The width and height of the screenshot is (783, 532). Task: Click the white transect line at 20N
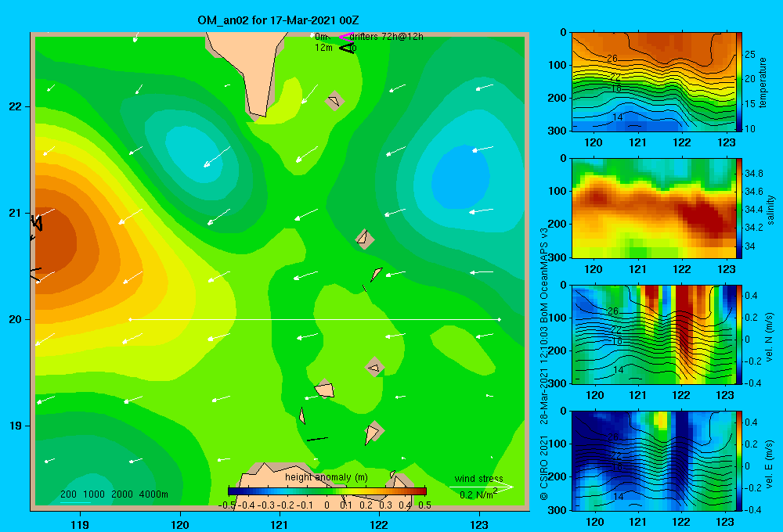pos(315,319)
